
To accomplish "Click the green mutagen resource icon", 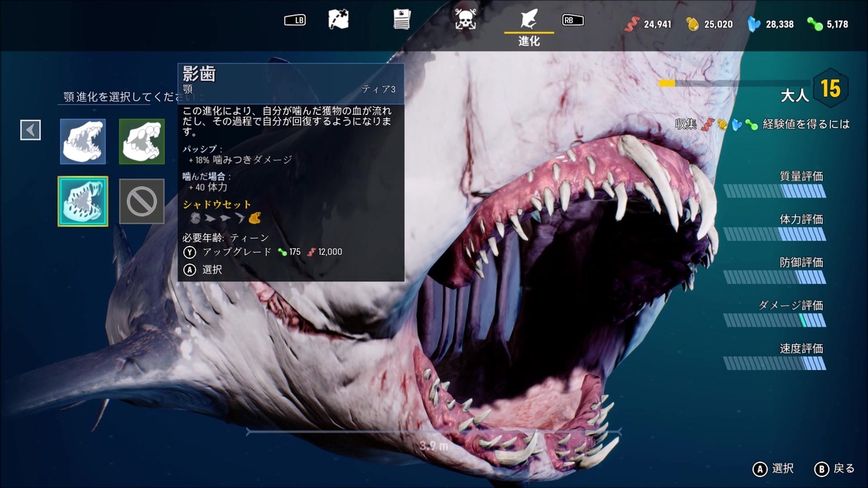I will 815,24.
